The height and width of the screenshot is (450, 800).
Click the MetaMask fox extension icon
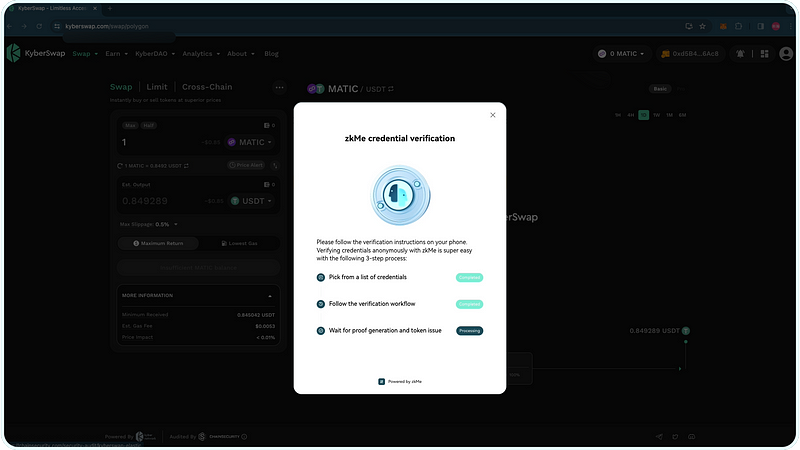pos(723,26)
